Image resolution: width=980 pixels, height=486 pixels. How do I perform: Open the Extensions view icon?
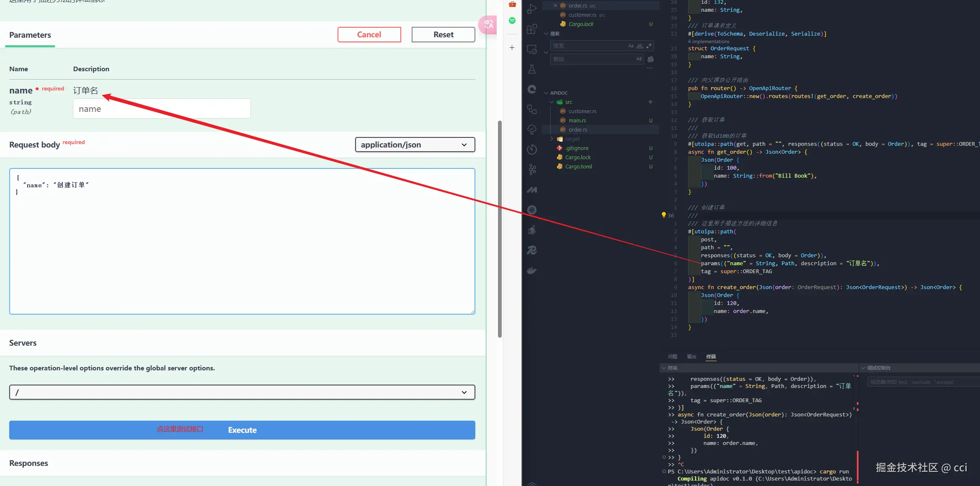tap(532, 29)
